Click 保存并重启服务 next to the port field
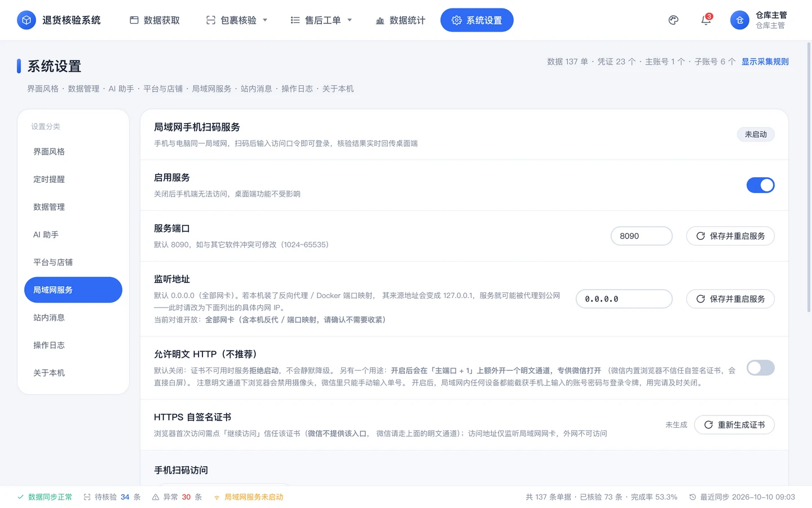This screenshot has height=508, width=812. pos(730,236)
